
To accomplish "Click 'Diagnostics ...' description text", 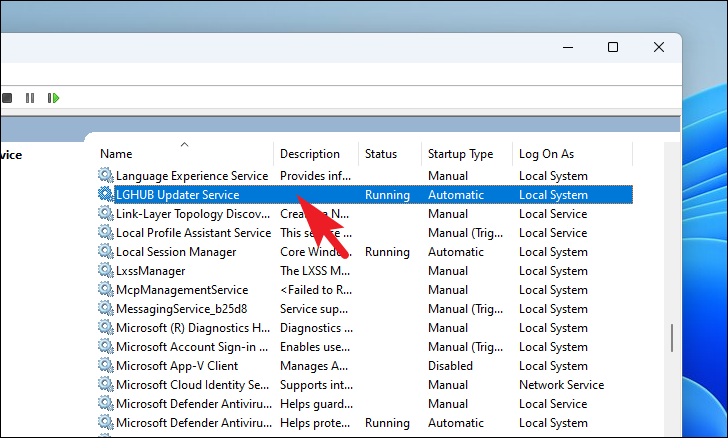I will coord(316,328).
